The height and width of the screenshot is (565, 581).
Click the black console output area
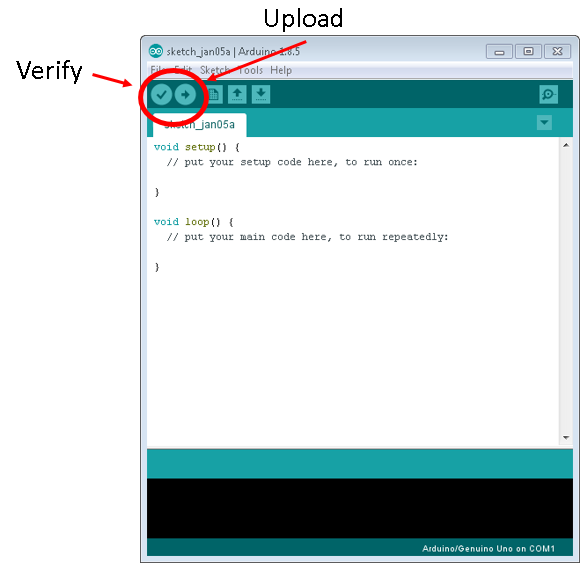[x=360, y=508]
